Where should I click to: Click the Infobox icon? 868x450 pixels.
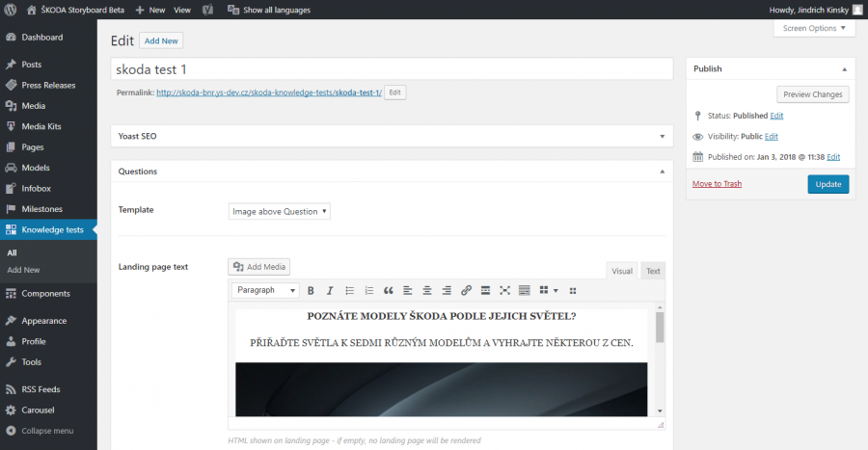pos(11,189)
